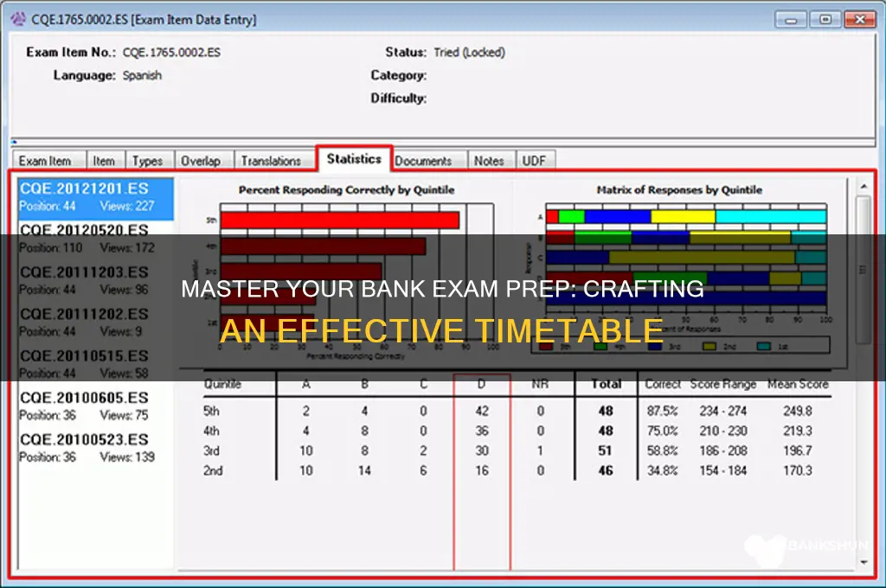The width and height of the screenshot is (886, 588).
Task: Open the UDF tab
Action: [536, 161]
